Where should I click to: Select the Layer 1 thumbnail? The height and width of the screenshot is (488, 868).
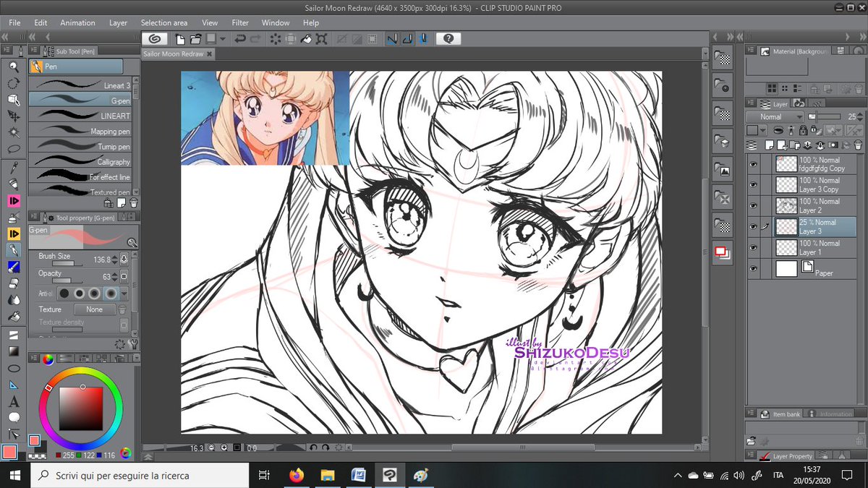click(786, 248)
